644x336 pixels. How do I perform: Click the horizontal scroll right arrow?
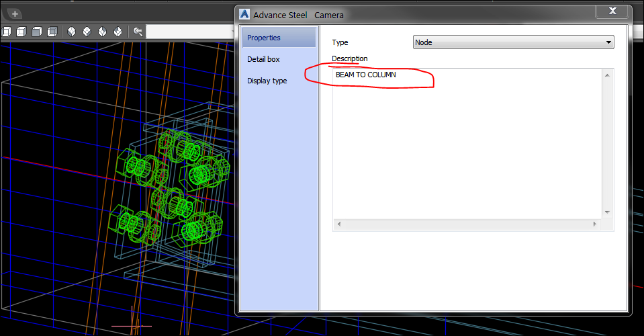[x=595, y=224]
